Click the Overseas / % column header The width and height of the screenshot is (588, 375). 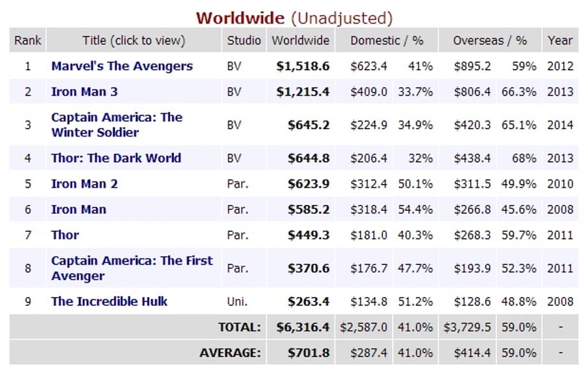(x=490, y=40)
